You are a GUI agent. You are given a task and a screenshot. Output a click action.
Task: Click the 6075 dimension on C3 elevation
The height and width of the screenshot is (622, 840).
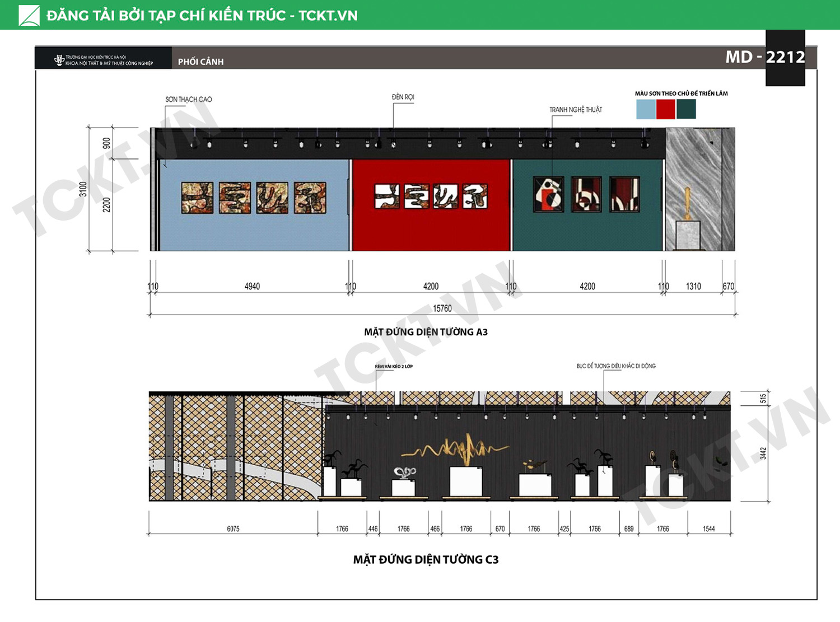click(x=233, y=529)
